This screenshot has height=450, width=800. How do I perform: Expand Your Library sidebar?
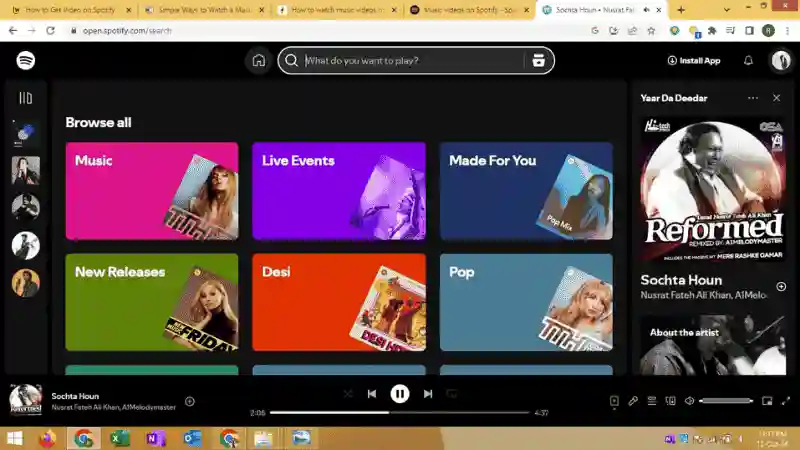(26, 98)
